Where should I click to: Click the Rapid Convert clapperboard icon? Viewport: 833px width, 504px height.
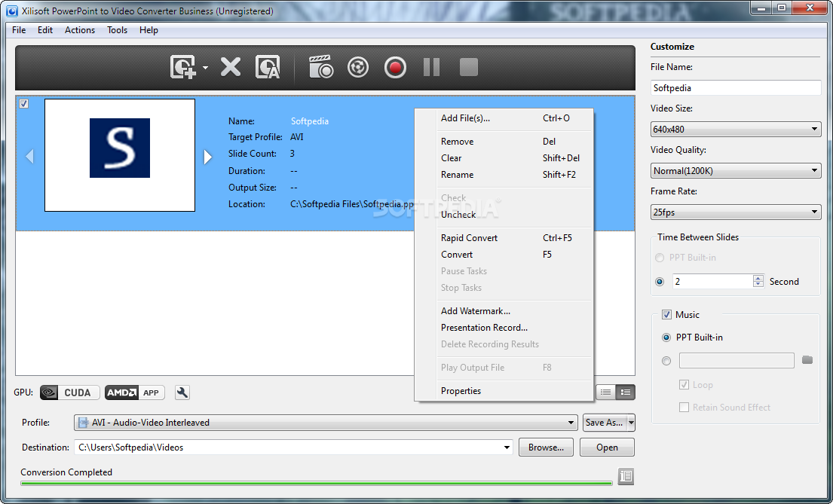(321, 68)
